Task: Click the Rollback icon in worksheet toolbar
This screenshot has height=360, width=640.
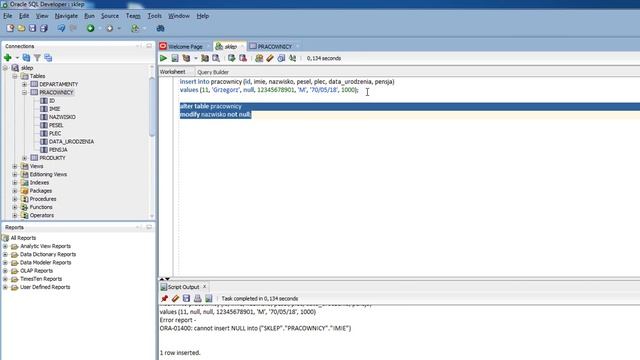Action: [243, 58]
